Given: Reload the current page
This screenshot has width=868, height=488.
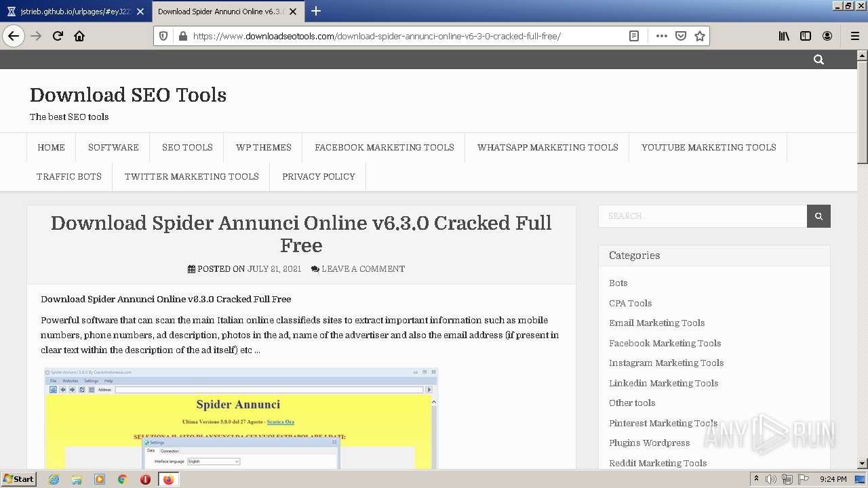Looking at the screenshot, I should point(58,36).
